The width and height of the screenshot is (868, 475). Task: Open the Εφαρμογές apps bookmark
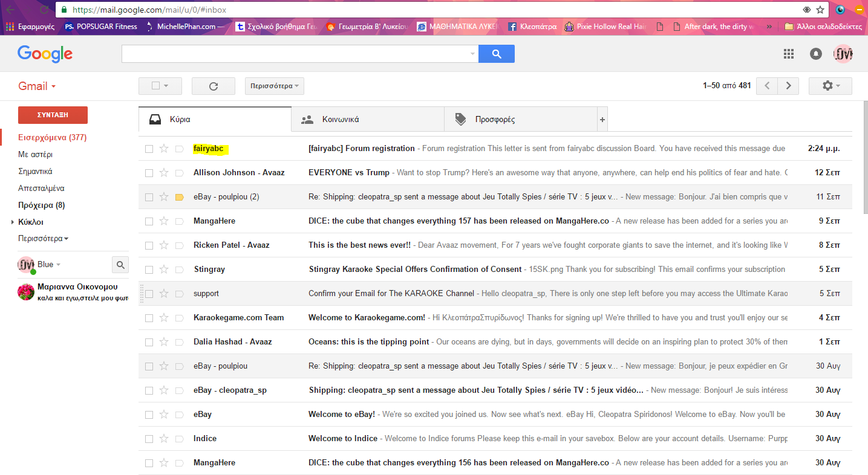tap(29, 27)
